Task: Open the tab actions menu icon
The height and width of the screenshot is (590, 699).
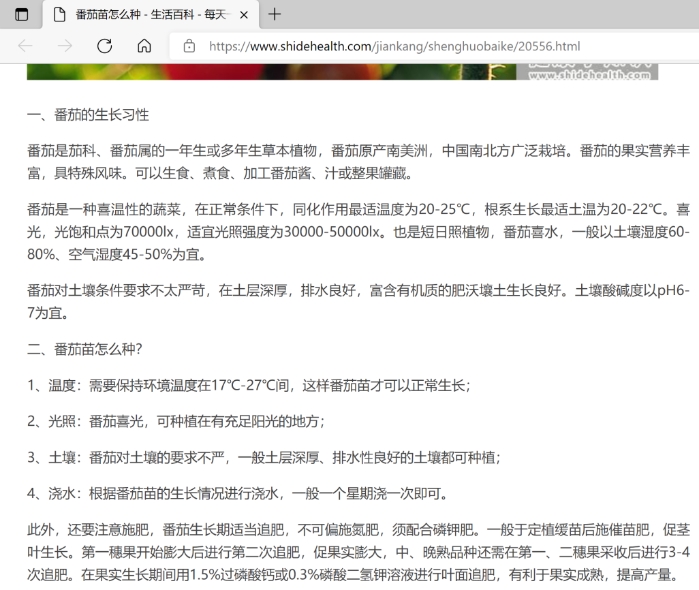Action: click(21, 14)
